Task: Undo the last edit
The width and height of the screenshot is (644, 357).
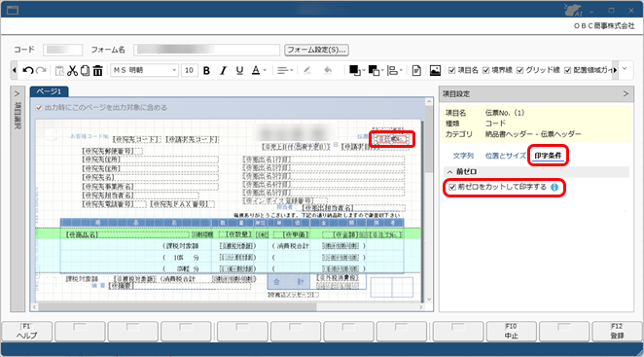Action: click(28, 71)
